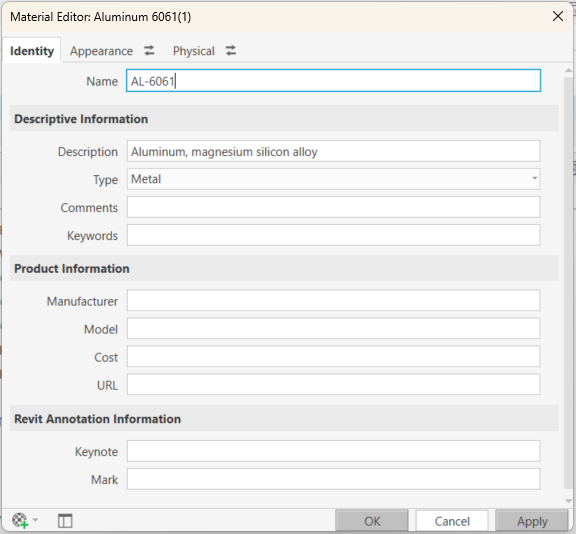Viewport: 576px width, 534px height.
Task: Click the URL input field
Action: [x=334, y=385]
